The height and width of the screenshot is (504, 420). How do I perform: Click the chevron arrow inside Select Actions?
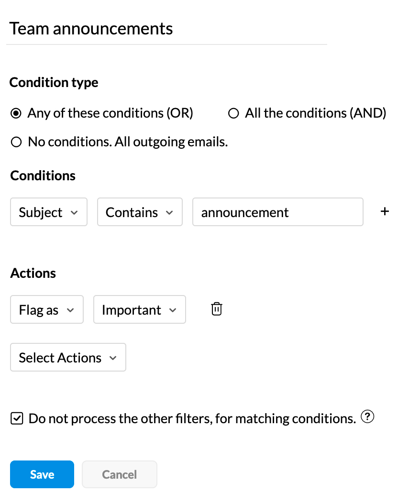coord(112,358)
